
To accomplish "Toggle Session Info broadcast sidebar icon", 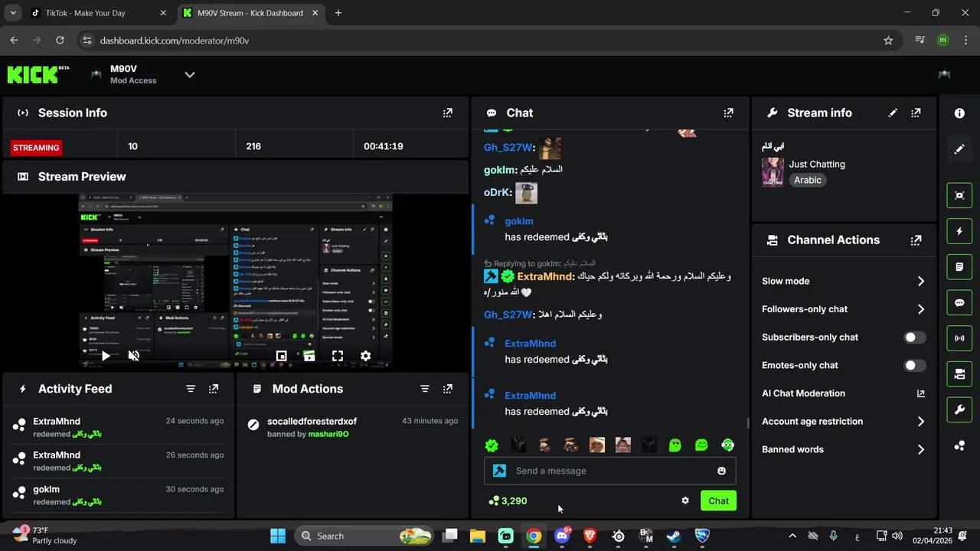I will coord(959,338).
